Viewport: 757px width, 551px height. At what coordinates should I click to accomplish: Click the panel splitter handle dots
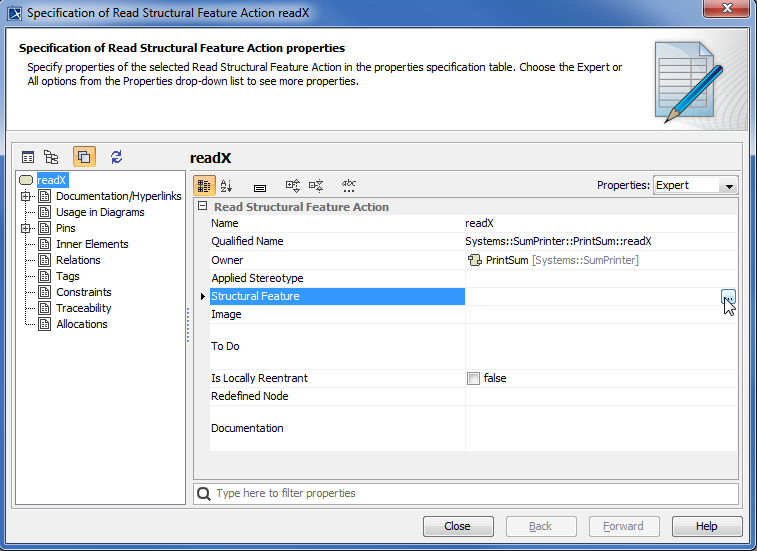[188, 325]
